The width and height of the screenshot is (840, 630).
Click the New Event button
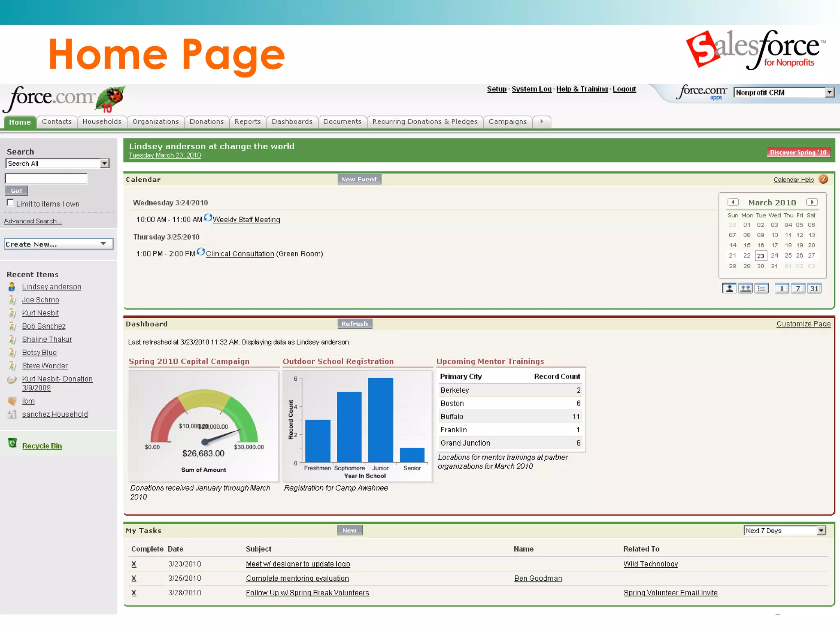tap(359, 179)
